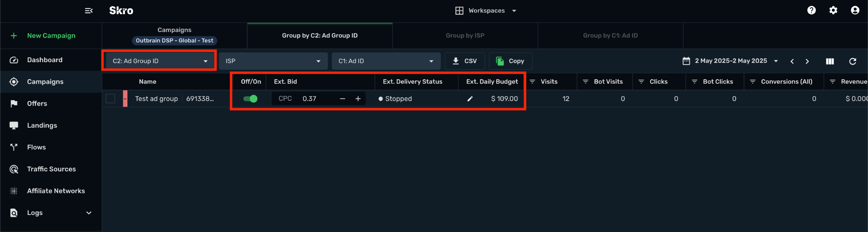Open Landings in the sidebar
Screen dimensions: 868x232
[x=51, y=126]
